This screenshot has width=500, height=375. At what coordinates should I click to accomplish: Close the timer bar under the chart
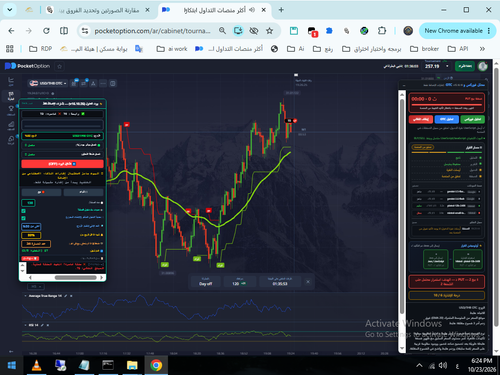point(308,282)
